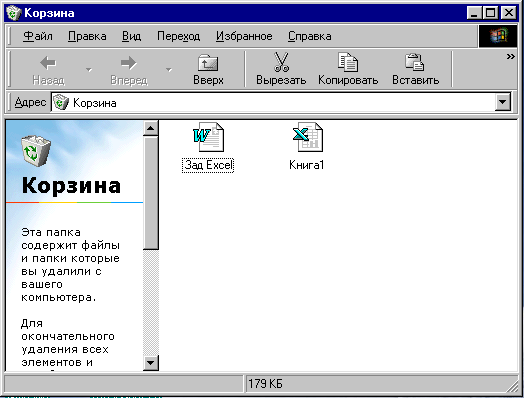Click the left panel scrollbar up arrow
The image size is (524, 398).
click(151, 128)
